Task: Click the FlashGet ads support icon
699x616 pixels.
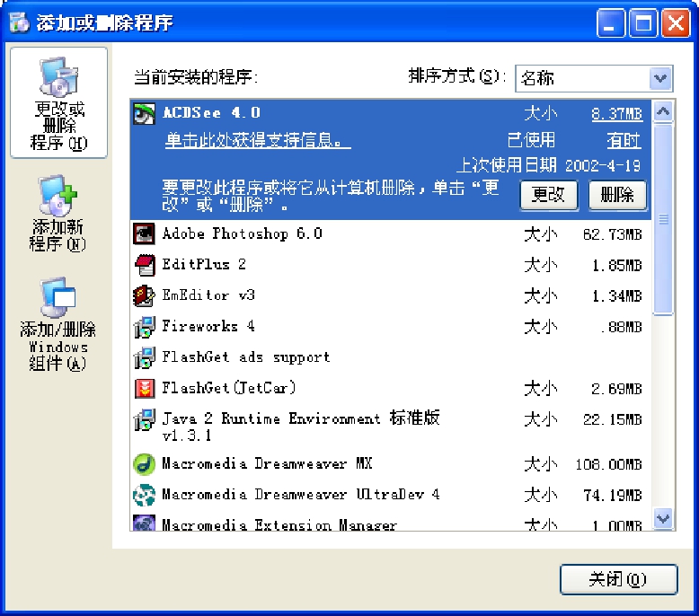Action: (145, 357)
